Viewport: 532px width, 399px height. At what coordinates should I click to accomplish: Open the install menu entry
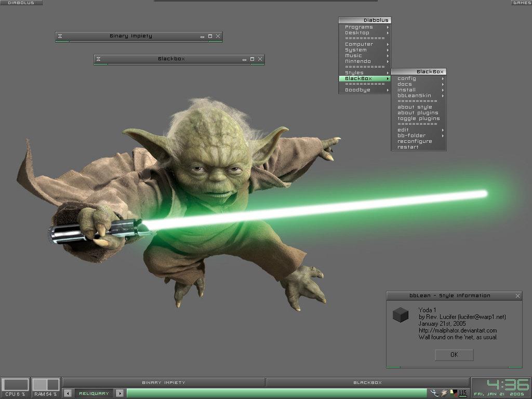tap(419, 90)
